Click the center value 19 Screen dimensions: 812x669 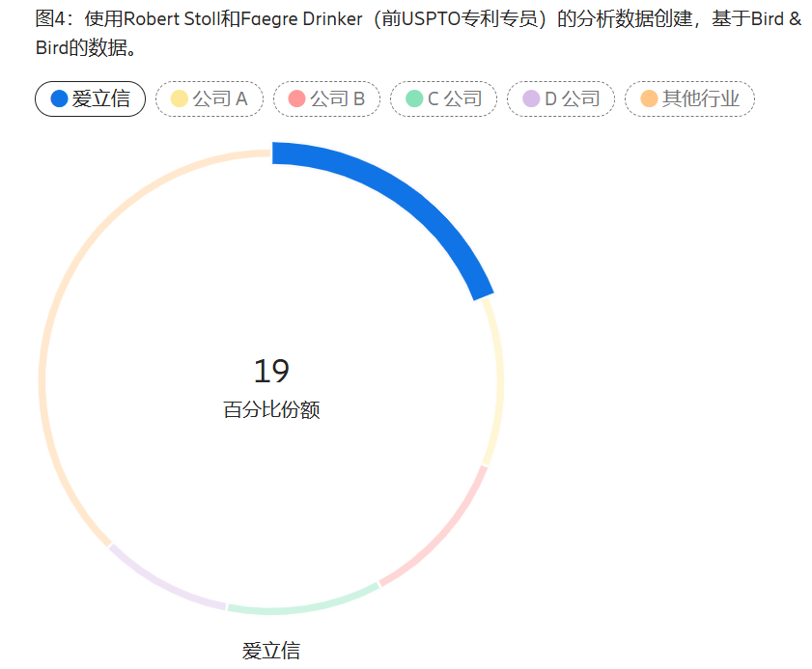pyautogui.click(x=271, y=371)
